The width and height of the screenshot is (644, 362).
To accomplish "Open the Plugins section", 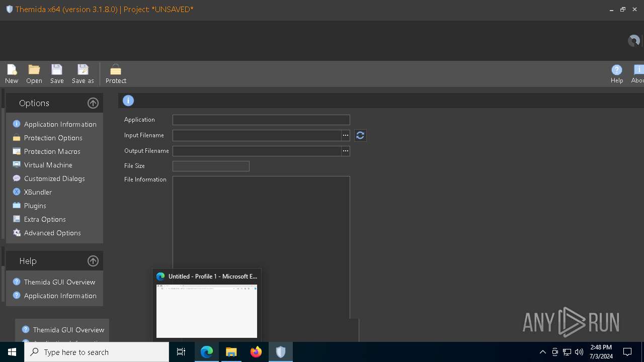I will click(x=29, y=206).
